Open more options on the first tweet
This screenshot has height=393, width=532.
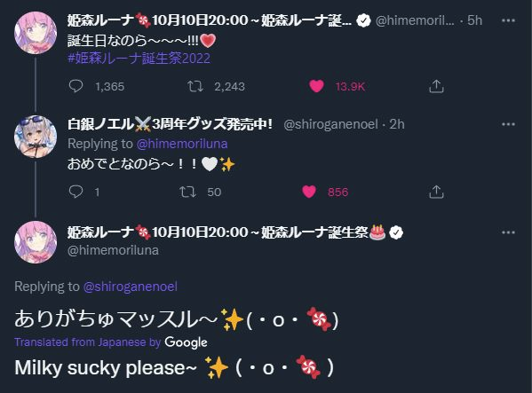pyautogui.click(x=508, y=20)
